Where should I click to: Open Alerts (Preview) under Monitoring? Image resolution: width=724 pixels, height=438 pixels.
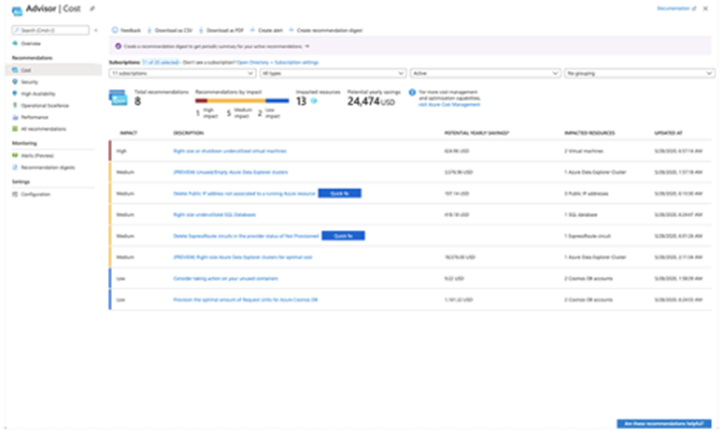pyautogui.click(x=37, y=156)
